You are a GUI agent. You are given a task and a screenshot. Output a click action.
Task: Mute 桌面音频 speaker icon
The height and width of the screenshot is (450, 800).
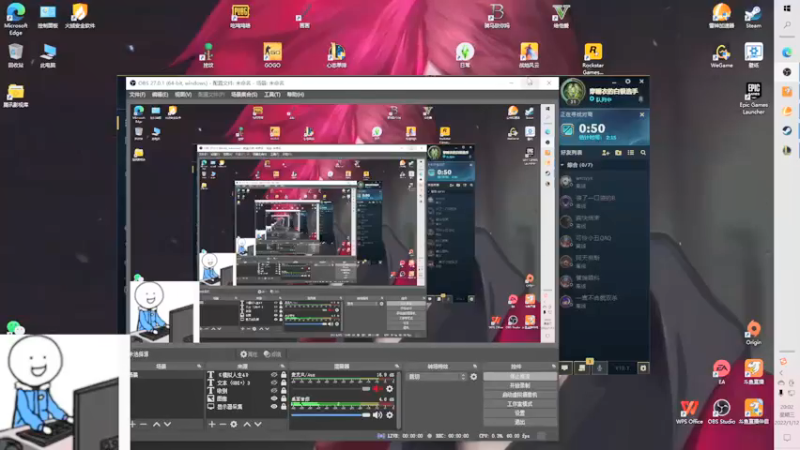[378, 415]
